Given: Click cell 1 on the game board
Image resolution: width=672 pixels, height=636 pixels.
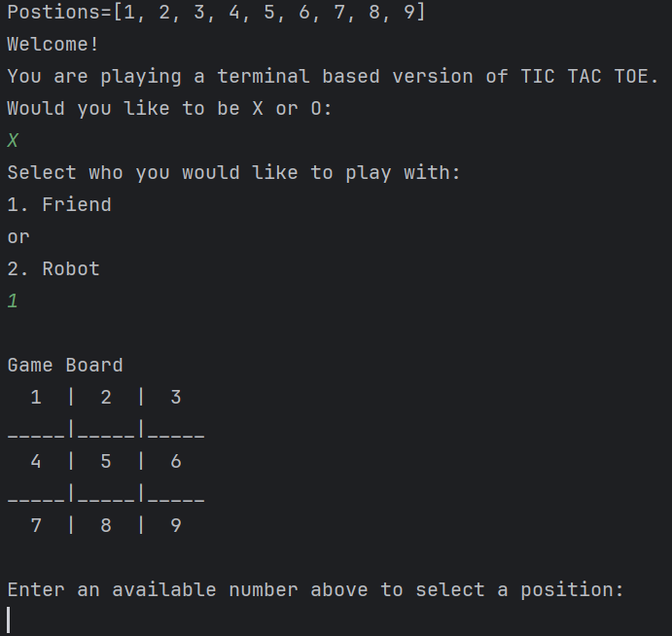Looking at the screenshot, I should point(36,397).
